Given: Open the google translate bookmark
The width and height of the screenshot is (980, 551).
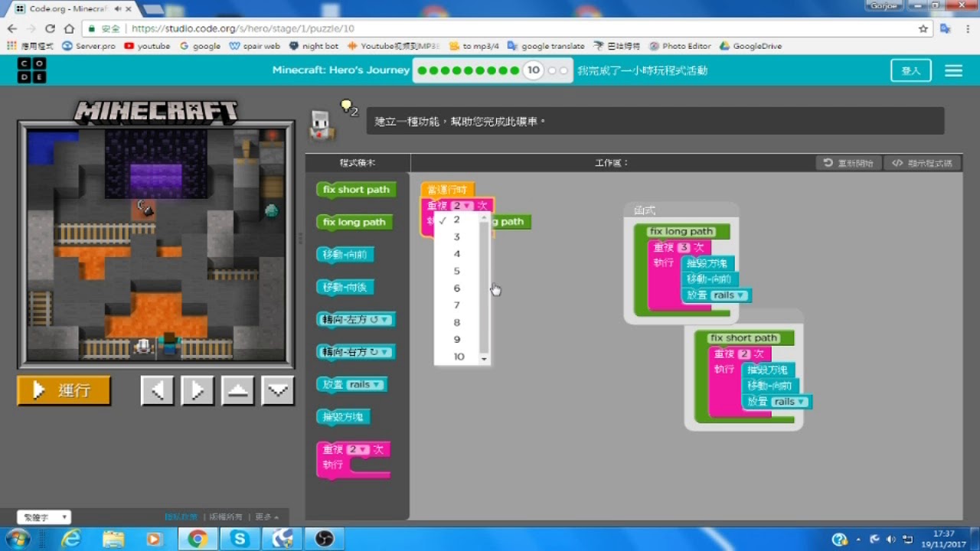Looking at the screenshot, I should click(x=546, y=46).
